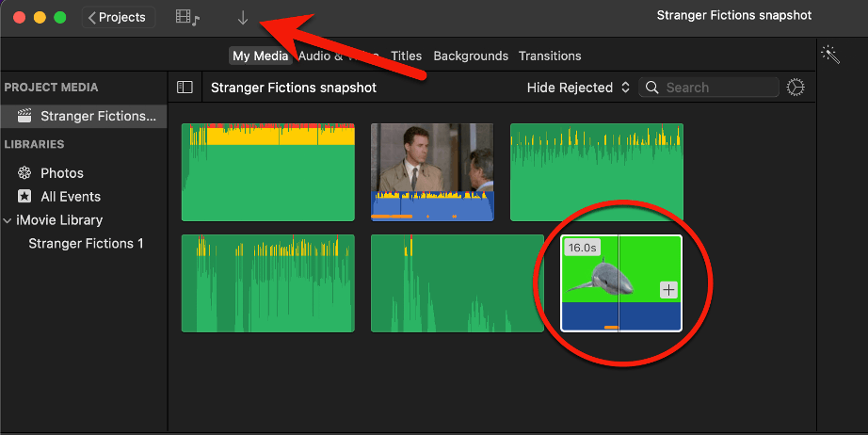868x435 pixels.
Task: Toggle the sidebar visibility icon
Action: click(185, 88)
